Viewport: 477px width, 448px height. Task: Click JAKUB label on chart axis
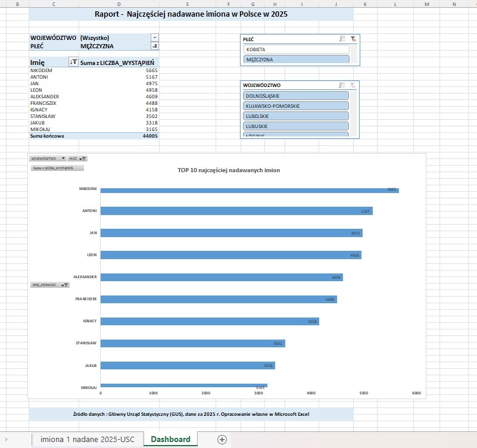(x=91, y=366)
